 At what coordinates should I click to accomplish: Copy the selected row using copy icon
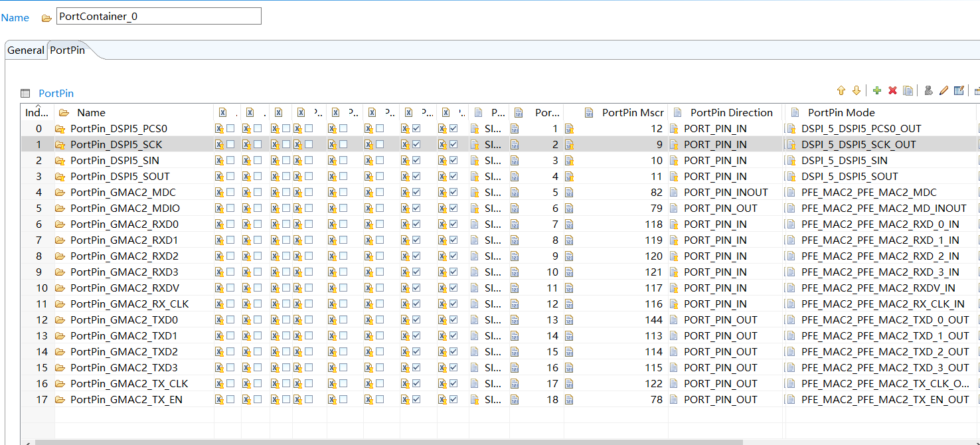click(x=908, y=90)
